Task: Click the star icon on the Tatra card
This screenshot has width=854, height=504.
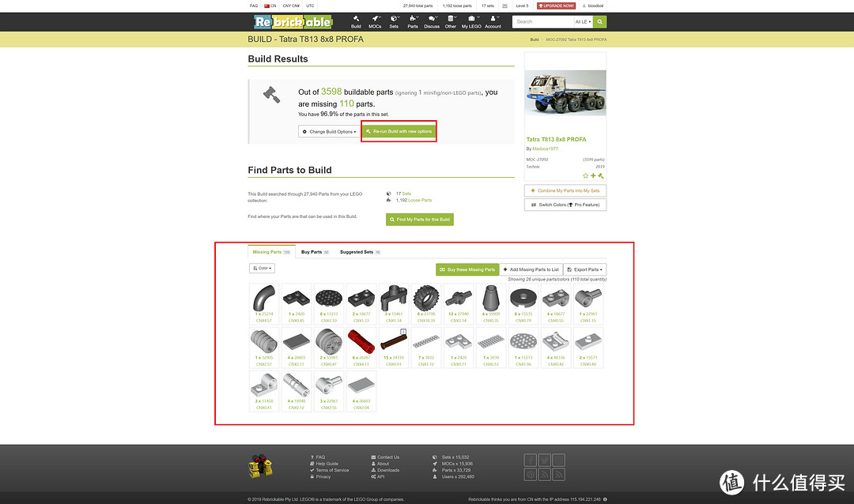Action: coord(585,176)
